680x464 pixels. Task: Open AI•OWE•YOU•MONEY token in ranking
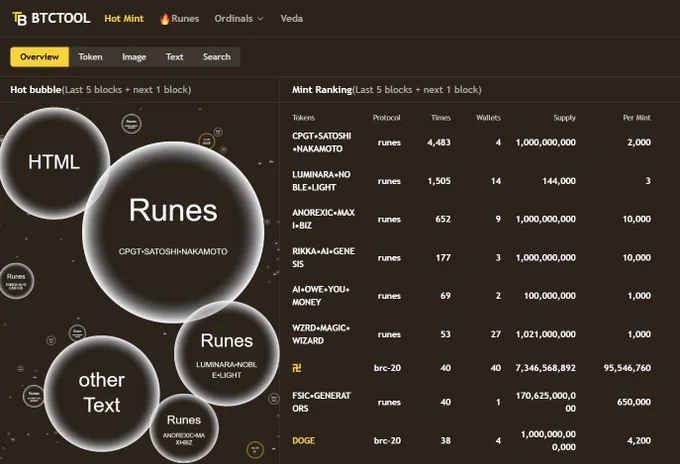[x=321, y=296]
